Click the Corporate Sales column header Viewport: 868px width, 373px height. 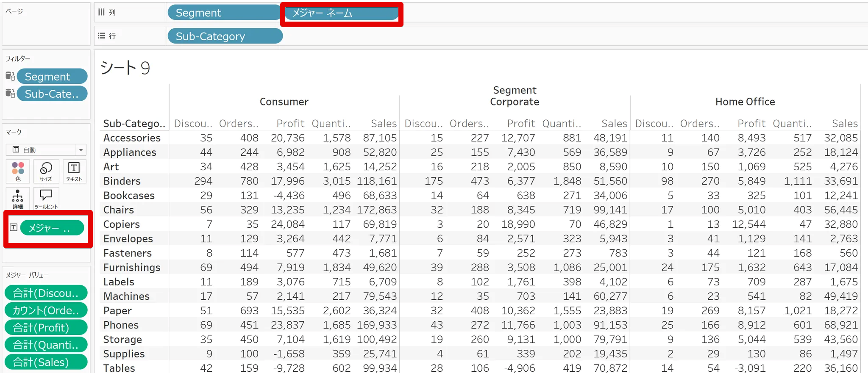(x=614, y=124)
